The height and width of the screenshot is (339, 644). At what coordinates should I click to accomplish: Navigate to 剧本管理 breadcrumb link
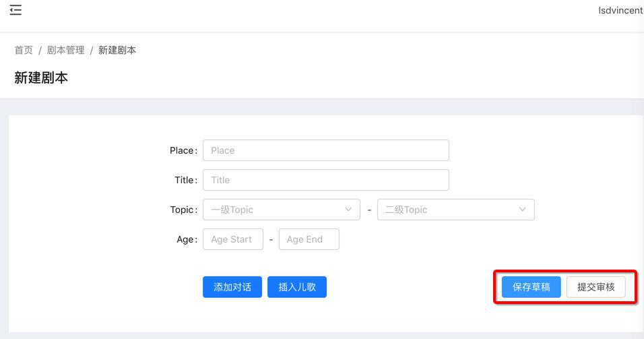[x=66, y=50]
